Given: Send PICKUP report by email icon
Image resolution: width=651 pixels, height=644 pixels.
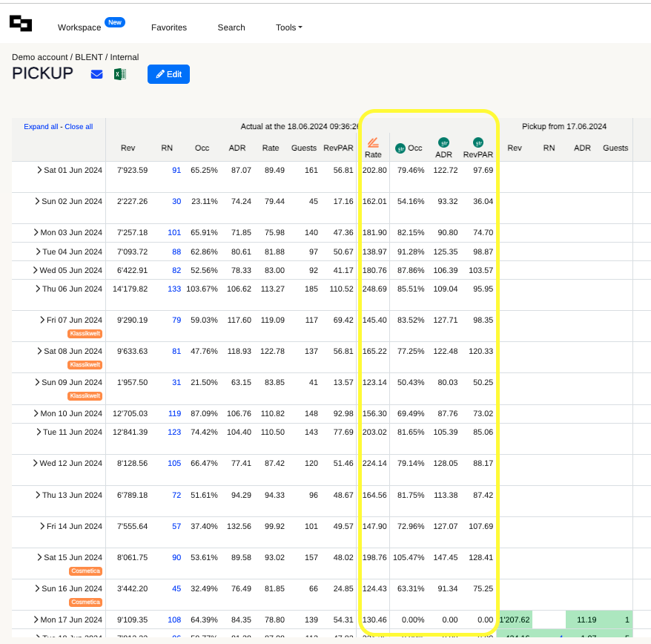Looking at the screenshot, I should click(x=96, y=74).
